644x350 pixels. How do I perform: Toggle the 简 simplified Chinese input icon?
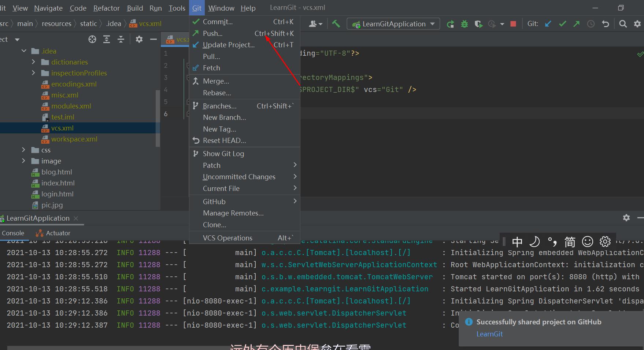(570, 242)
